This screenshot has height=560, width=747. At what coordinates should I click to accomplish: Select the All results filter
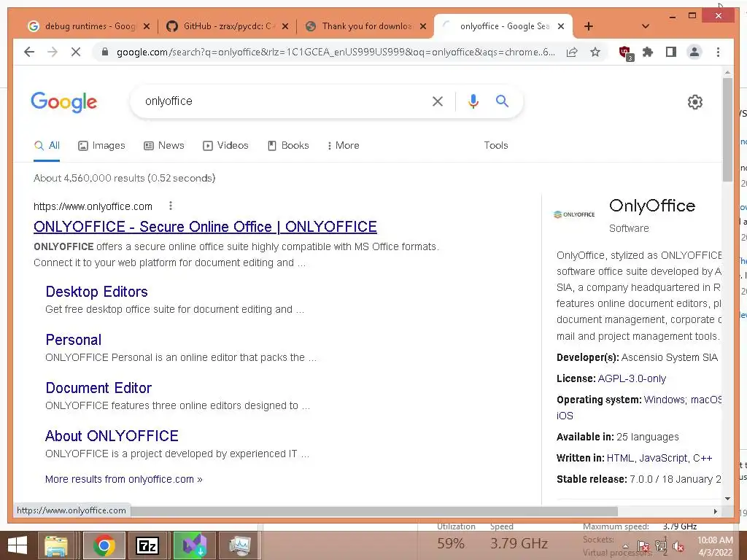[47, 145]
